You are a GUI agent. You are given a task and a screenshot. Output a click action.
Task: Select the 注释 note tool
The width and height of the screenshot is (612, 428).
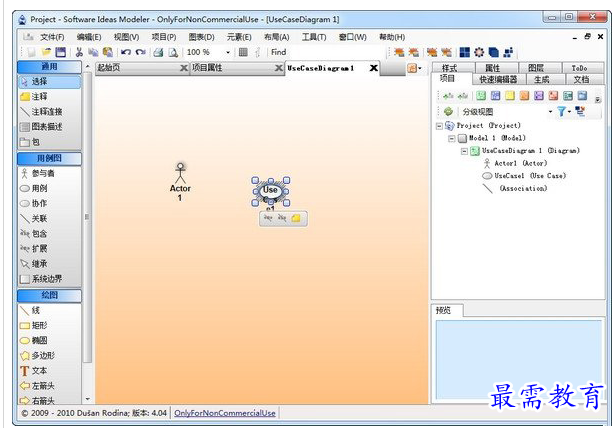pos(50,96)
